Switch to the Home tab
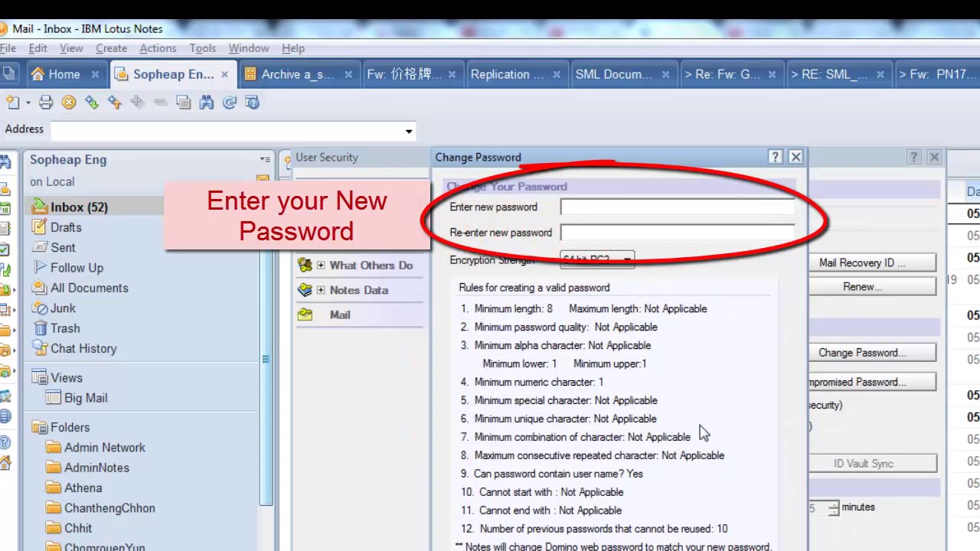The image size is (980, 551). pyautogui.click(x=64, y=74)
